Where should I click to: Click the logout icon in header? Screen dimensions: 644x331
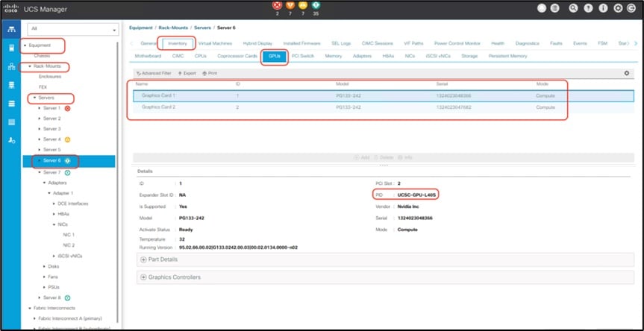[631, 9]
